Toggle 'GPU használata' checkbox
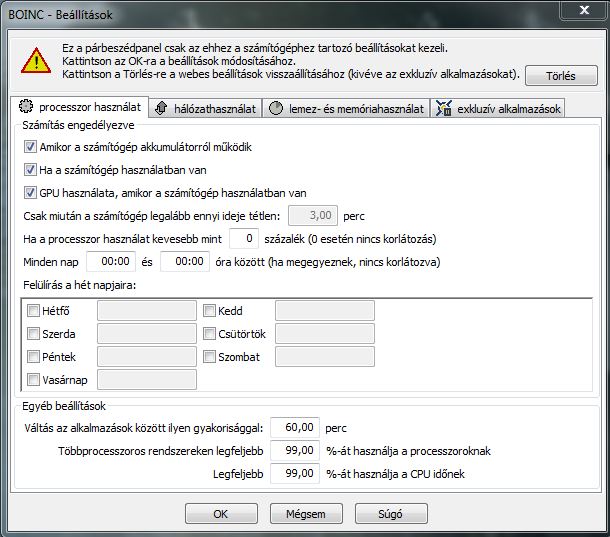Viewport: 610px width, 537px height. 30,193
